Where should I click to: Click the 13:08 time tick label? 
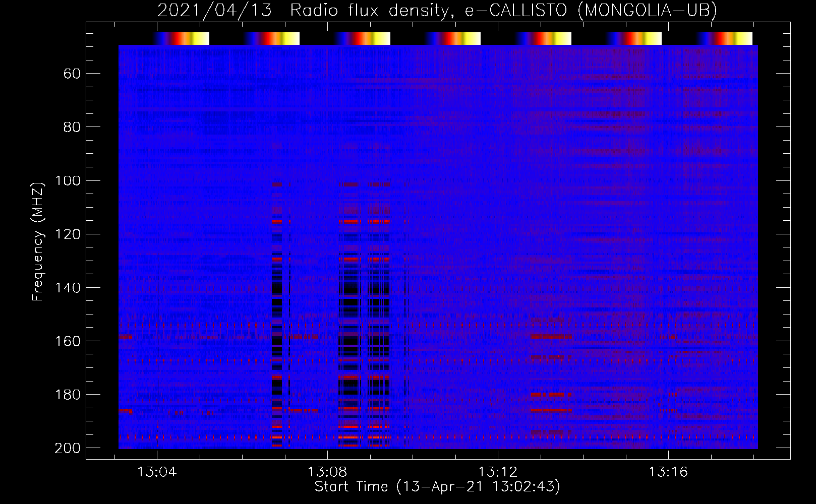[327, 472]
